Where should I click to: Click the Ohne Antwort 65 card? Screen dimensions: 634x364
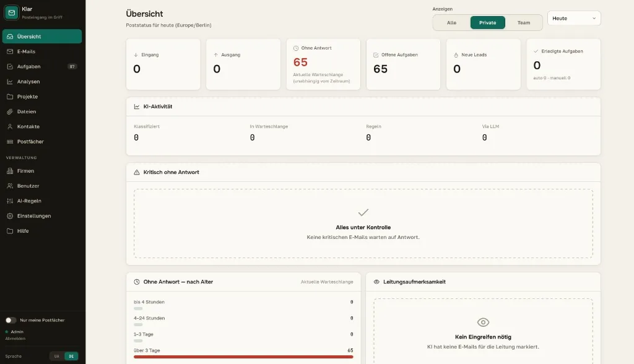pyautogui.click(x=323, y=64)
